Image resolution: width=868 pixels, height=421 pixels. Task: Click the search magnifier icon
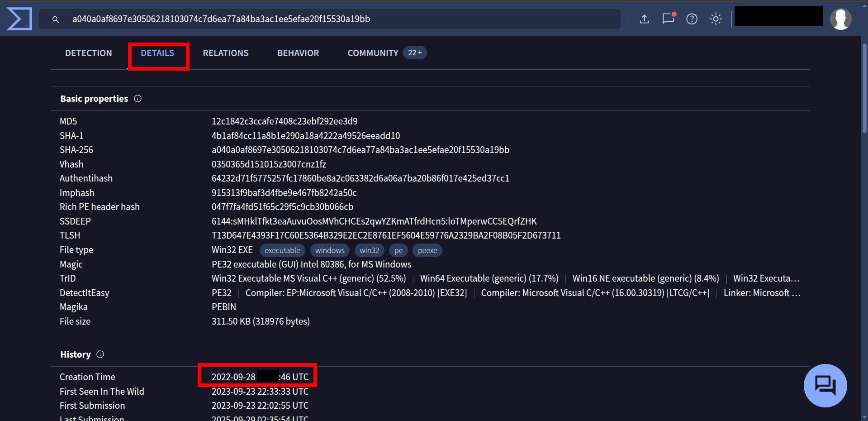(56, 19)
